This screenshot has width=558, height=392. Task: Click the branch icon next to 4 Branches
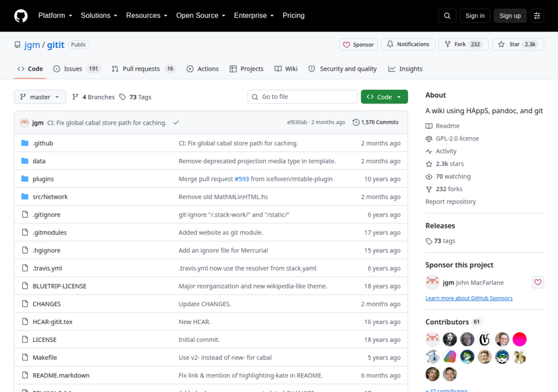pos(75,97)
